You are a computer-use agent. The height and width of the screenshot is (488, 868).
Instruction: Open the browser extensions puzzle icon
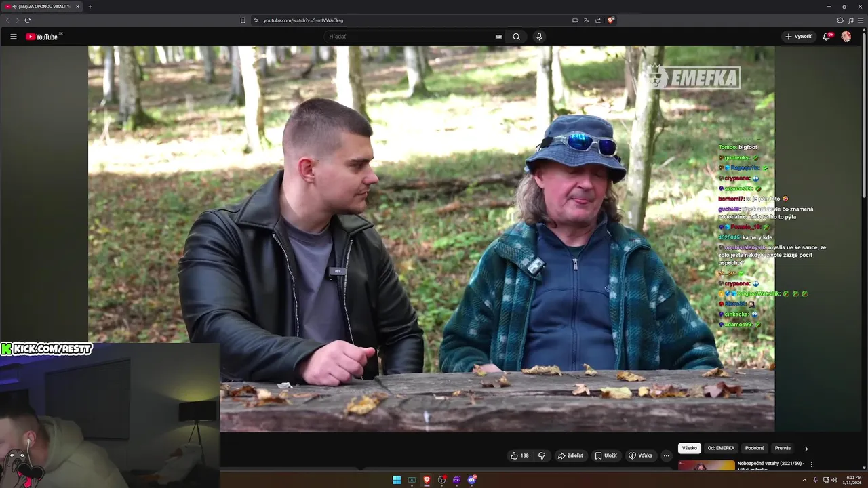tap(840, 20)
